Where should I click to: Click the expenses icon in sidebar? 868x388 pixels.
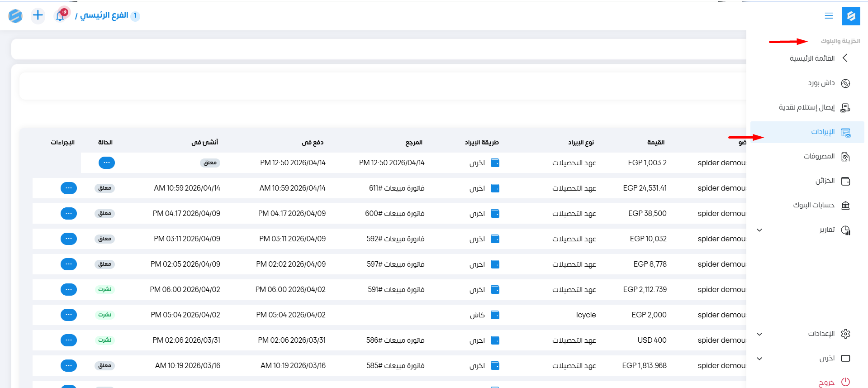(x=845, y=157)
